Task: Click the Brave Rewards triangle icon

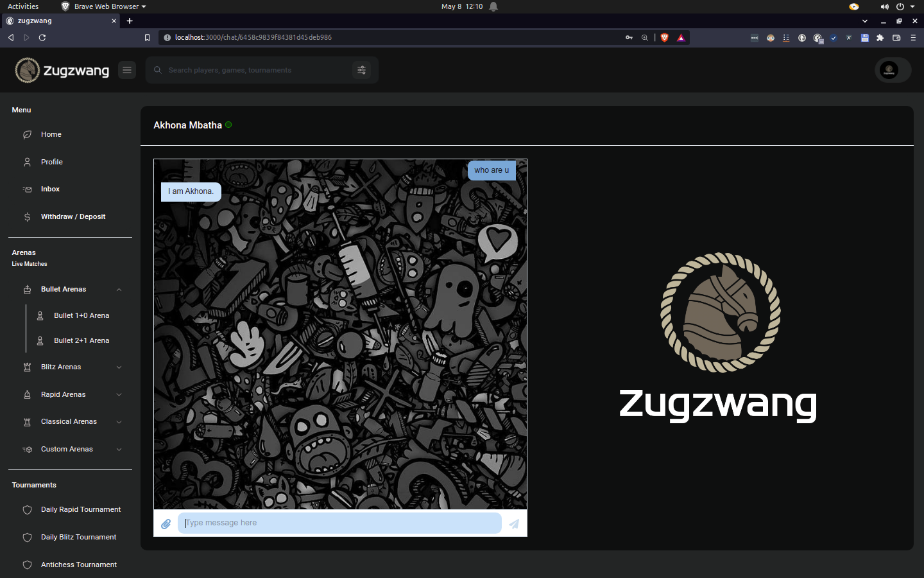Action: [x=681, y=37]
